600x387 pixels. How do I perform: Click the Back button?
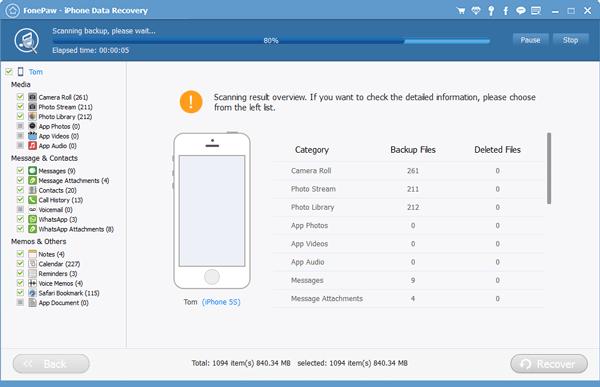click(51, 364)
